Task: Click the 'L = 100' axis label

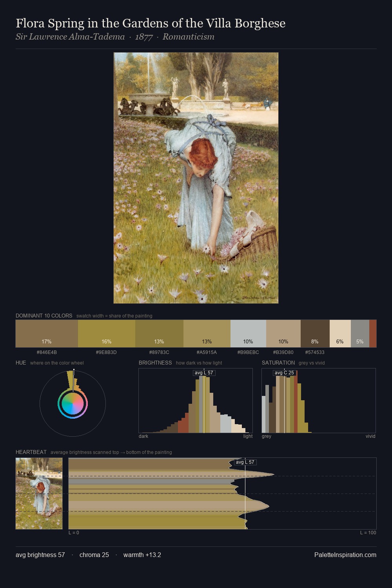Action: pyautogui.click(x=368, y=533)
